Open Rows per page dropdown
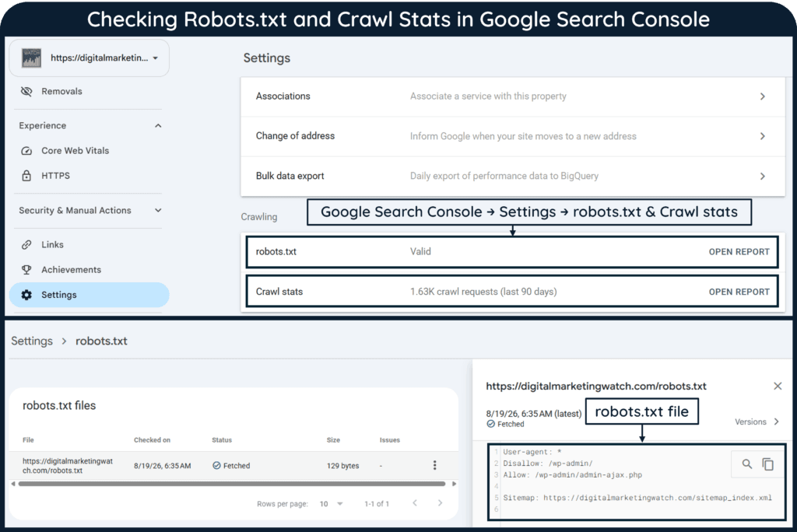 point(331,504)
